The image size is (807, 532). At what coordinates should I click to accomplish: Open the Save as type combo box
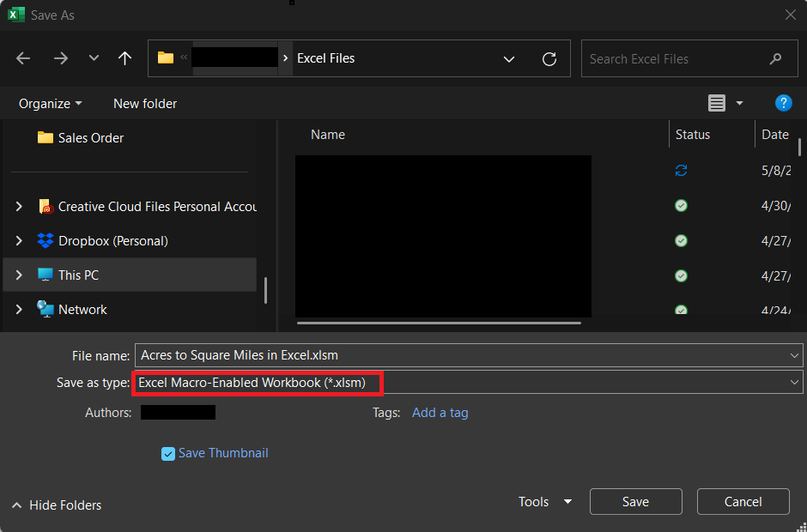coord(469,383)
